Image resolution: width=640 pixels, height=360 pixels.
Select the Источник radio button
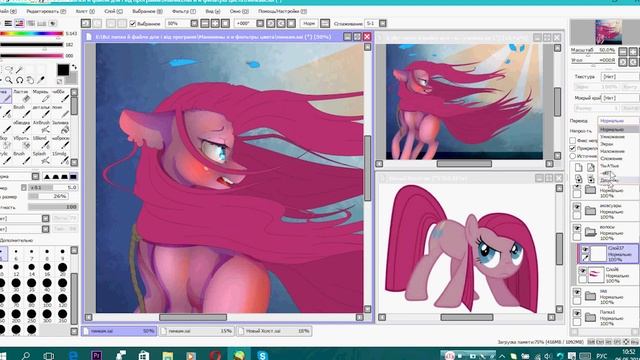[573, 156]
